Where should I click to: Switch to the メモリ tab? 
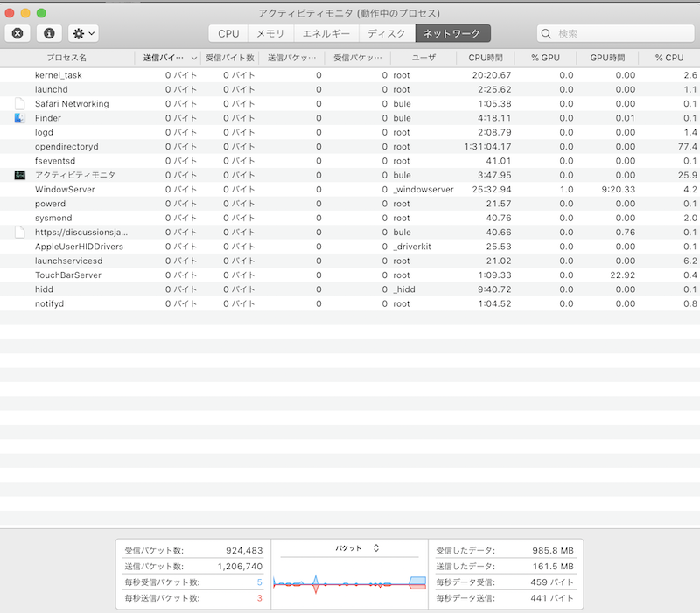(x=269, y=33)
